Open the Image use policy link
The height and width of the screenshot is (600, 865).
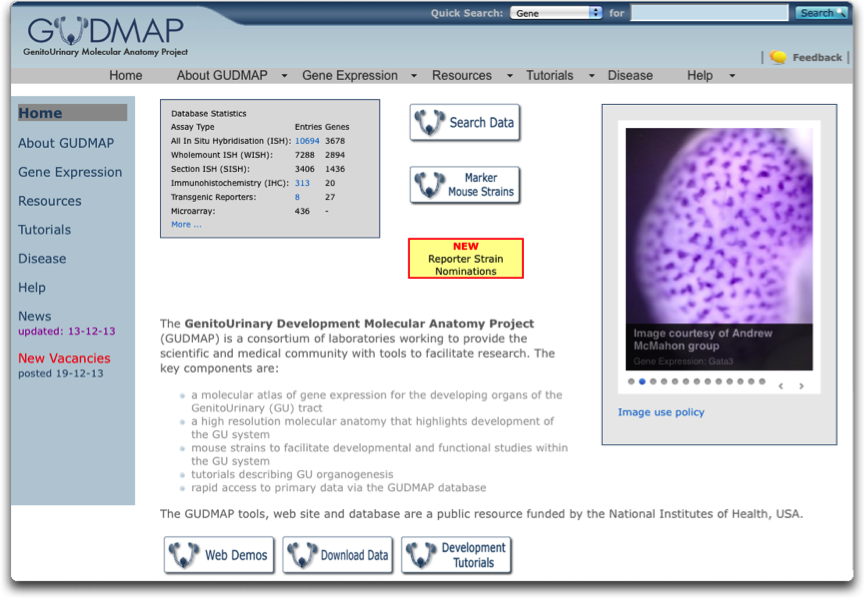pyautogui.click(x=661, y=412)
